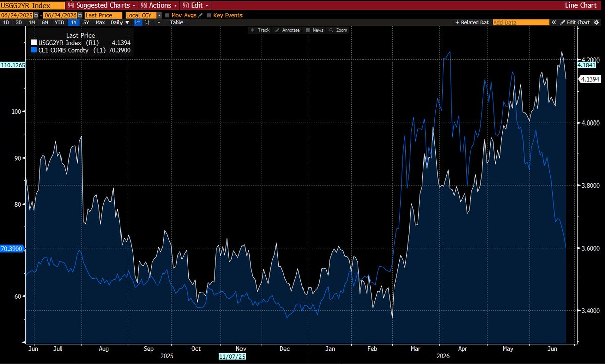Enable the Key Events checkbox
Screen dimensions: 605x364
pyautogui.click(x=209, y=15)
